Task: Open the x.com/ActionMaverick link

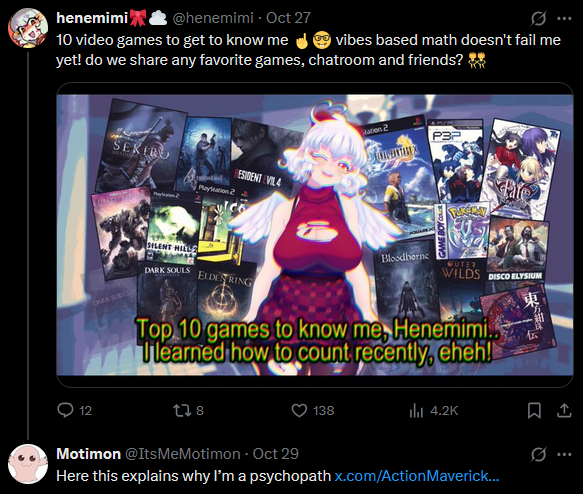Action: 416,476
